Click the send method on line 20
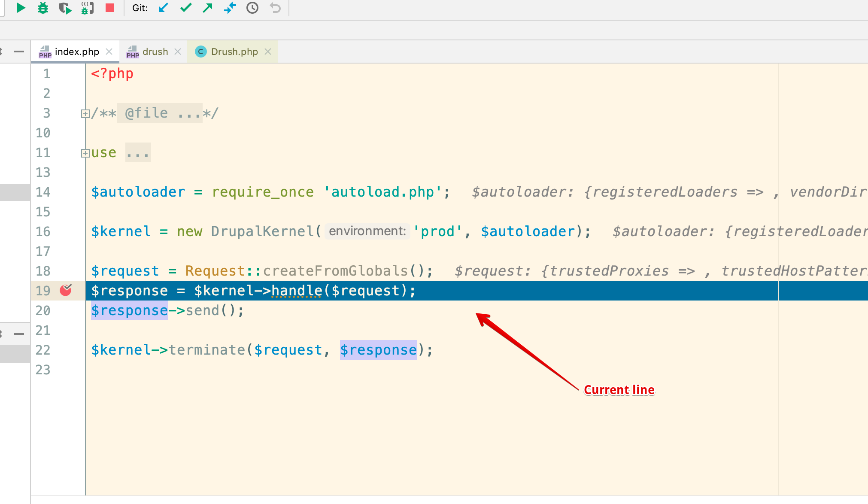Screen dimensions: 868x504 coord(202,310)
